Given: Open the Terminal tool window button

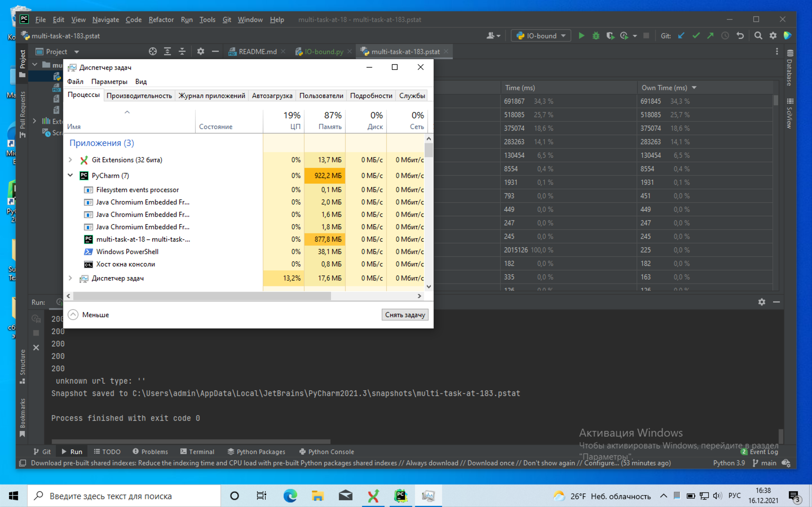Looking at the screenshot, I should tap(197, 452).
